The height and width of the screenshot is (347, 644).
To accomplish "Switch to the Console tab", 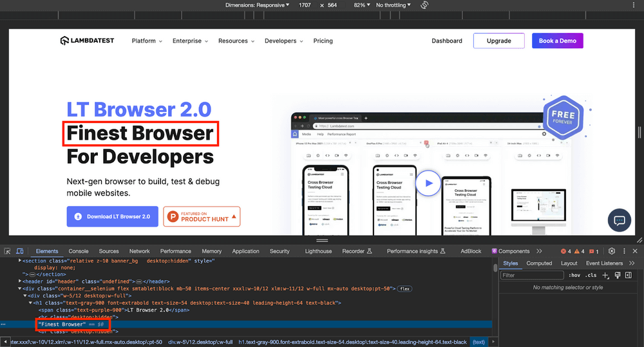I will click(79, 251).
